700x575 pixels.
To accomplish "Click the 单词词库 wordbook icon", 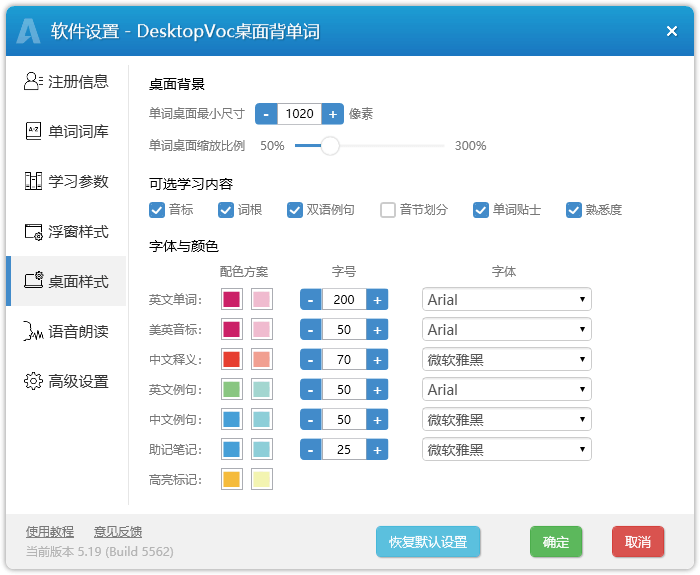I will point(33,131).
